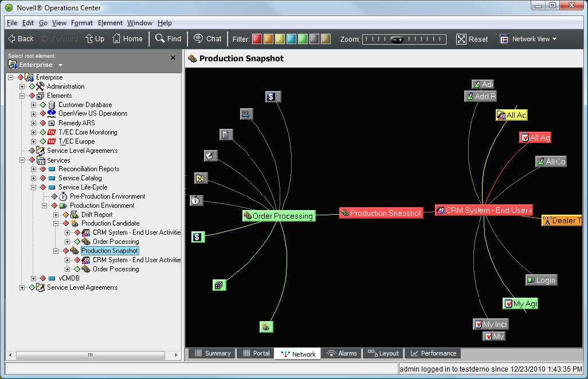
Task: Open the Help menu
Action: [164, 23]
